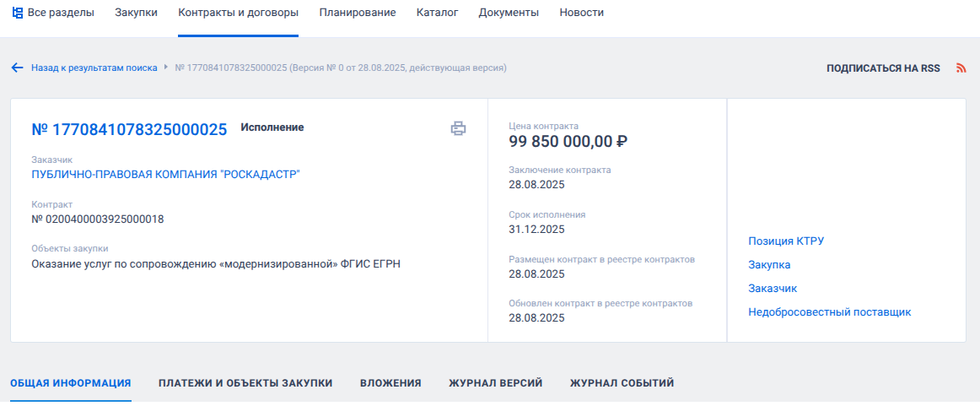Viewport: 980px width, 406px height.
Task: Open the Закупки menu item
Action: [x=136, y=13]
